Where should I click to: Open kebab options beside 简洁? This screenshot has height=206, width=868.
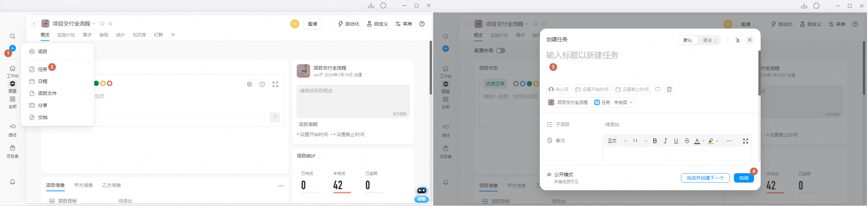click(716, 40)
